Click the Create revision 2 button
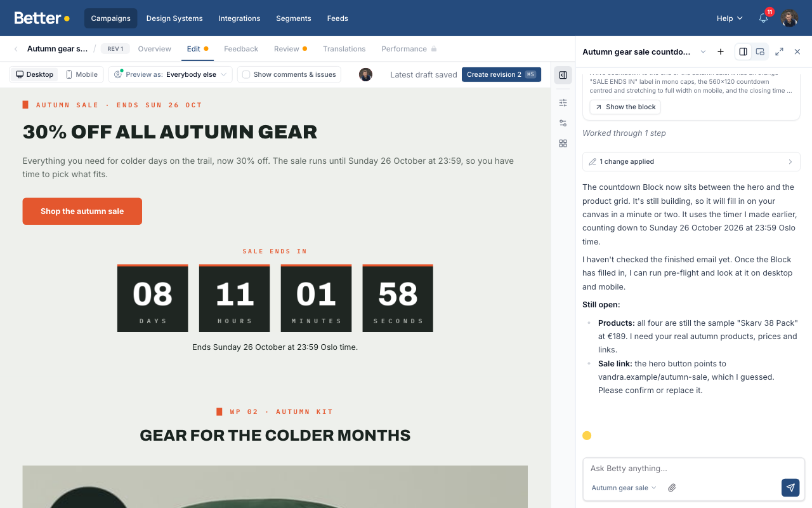Screen dimensions: 812x508 501,74
